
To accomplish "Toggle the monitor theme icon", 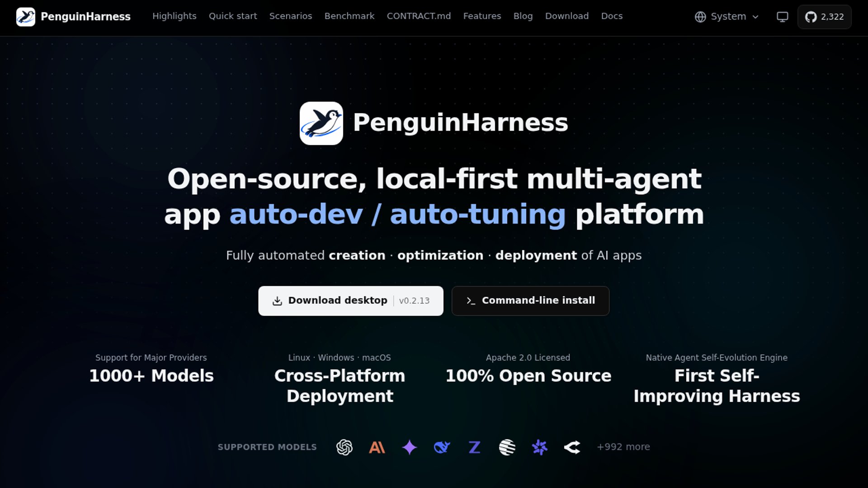I will pyautogui.click(x=782, y=17).
